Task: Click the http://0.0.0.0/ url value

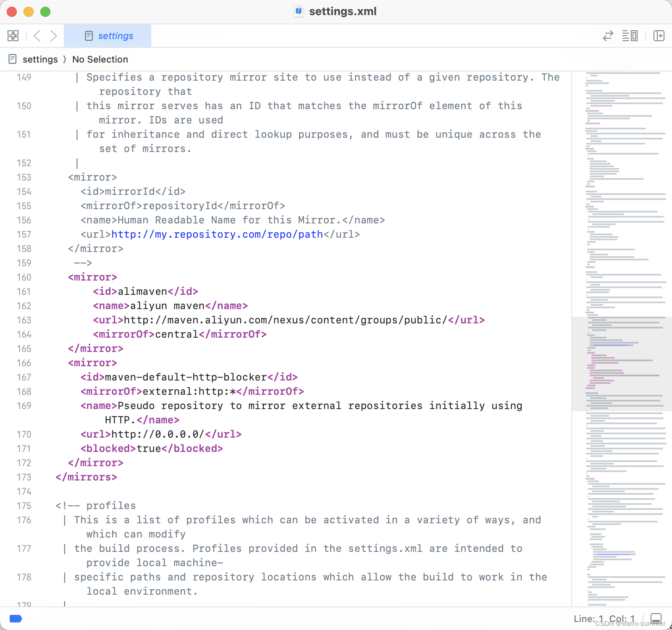Action: point(158,434)
